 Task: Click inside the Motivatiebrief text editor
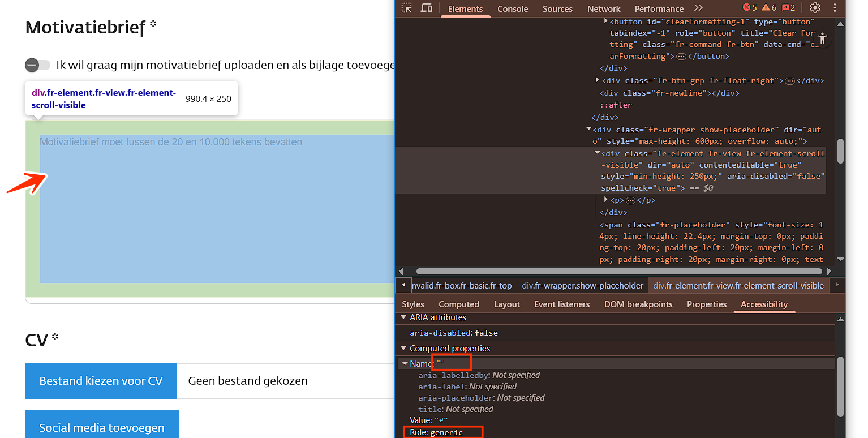[215, 209]
